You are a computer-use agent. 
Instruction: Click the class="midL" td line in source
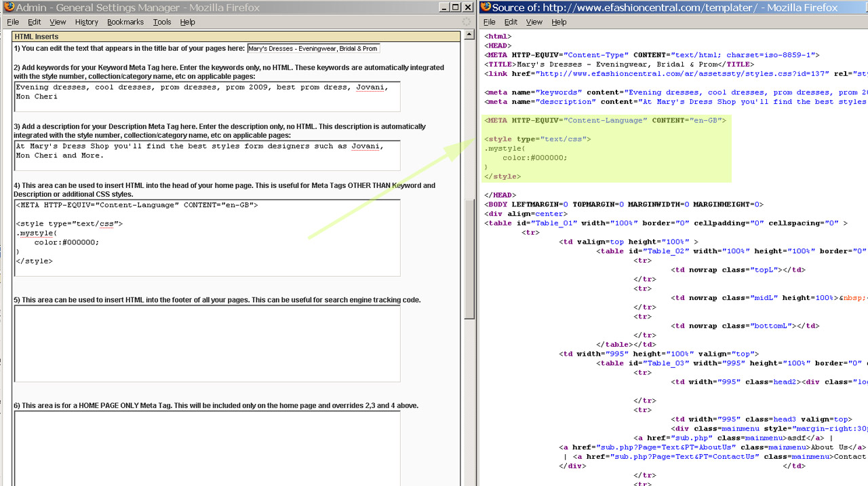coord(769,297)
